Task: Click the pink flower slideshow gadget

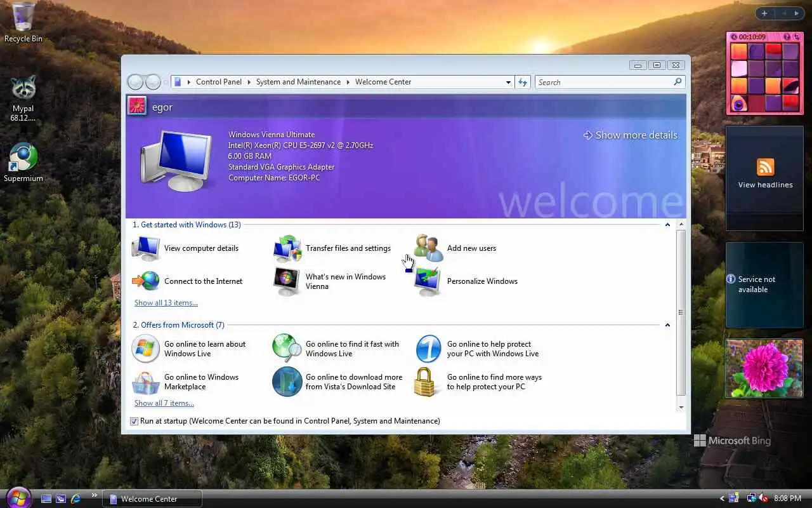Action: (x=764, y=368)
